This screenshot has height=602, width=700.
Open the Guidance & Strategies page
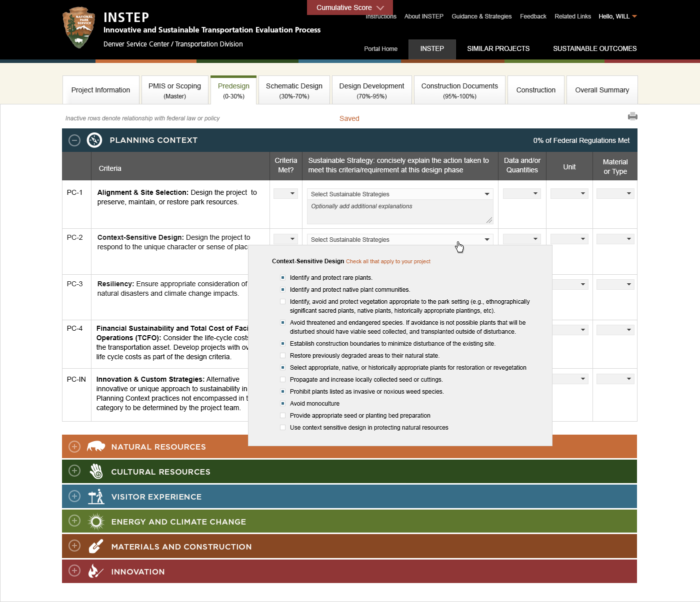click(481, 16)
